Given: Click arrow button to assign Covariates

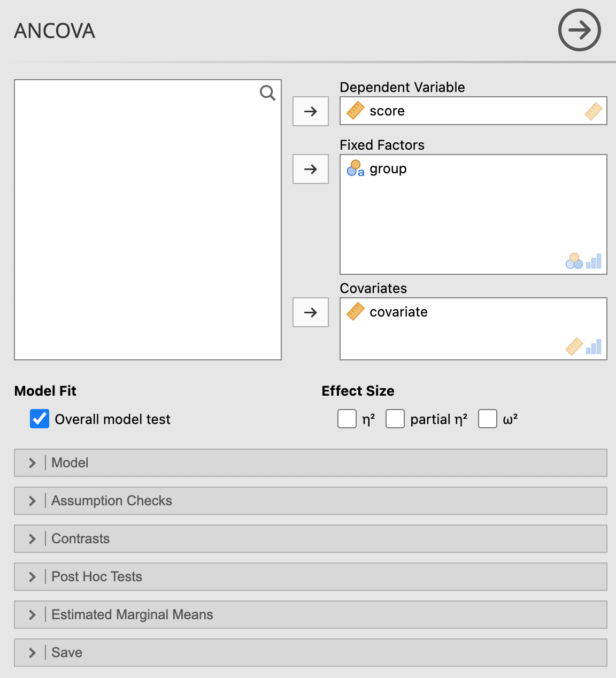Looking at the screenshot, I should tap(310, 312).
